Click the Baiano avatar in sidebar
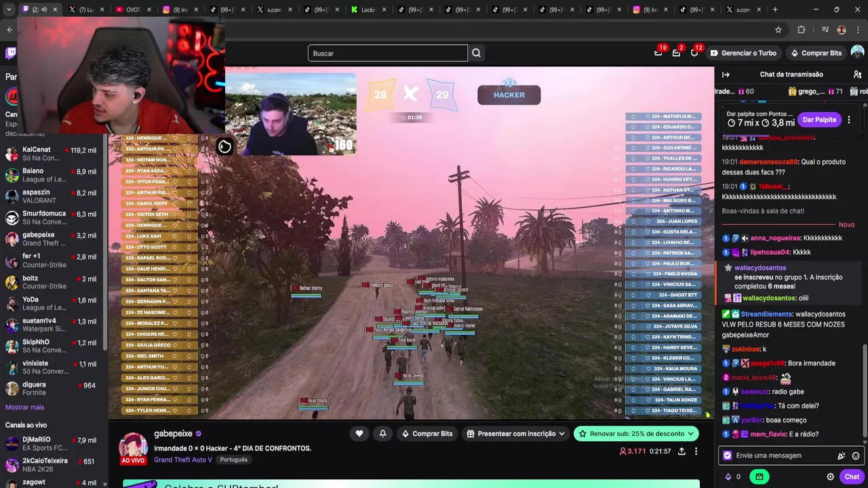 click(12, 175)
